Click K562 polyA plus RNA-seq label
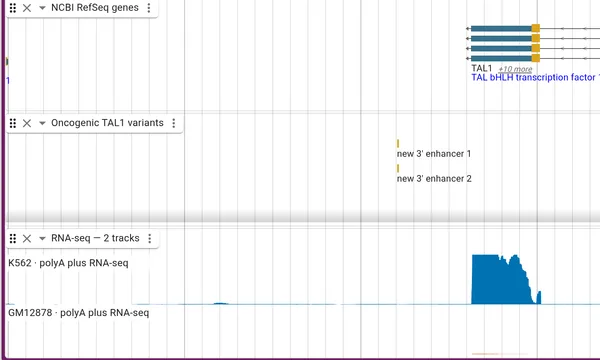Screen dimensions: 600x360 (68, 263)
